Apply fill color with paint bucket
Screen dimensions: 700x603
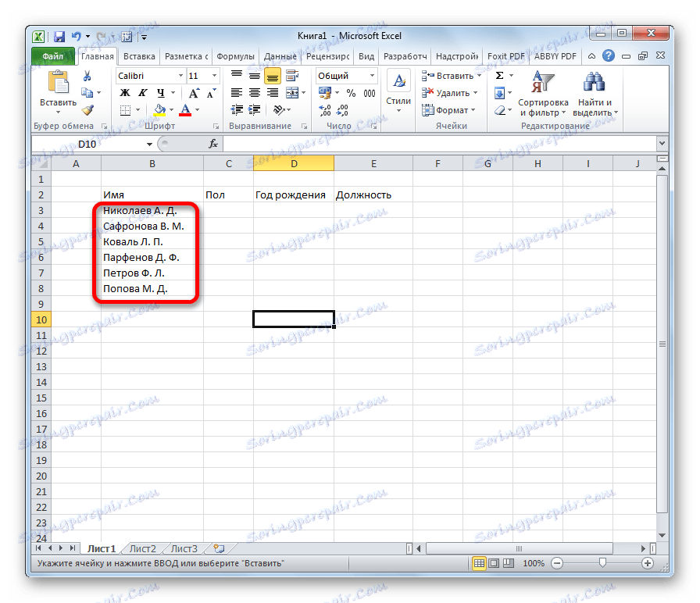click(x=159, y=110)
